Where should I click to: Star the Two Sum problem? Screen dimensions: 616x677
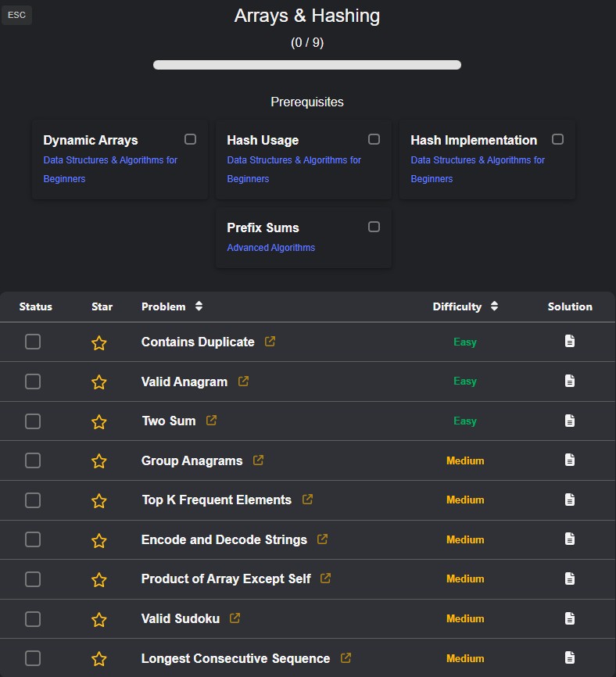click(99, 421)
